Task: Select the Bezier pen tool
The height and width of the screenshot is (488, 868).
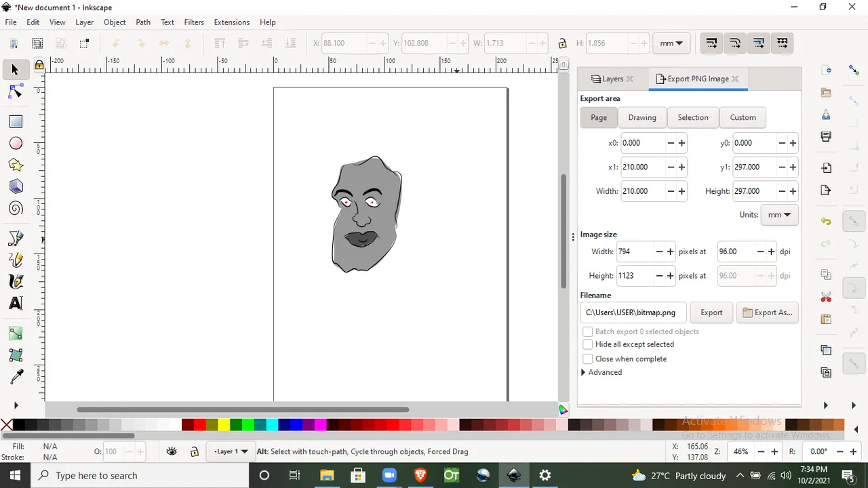Action: [16, 238]
